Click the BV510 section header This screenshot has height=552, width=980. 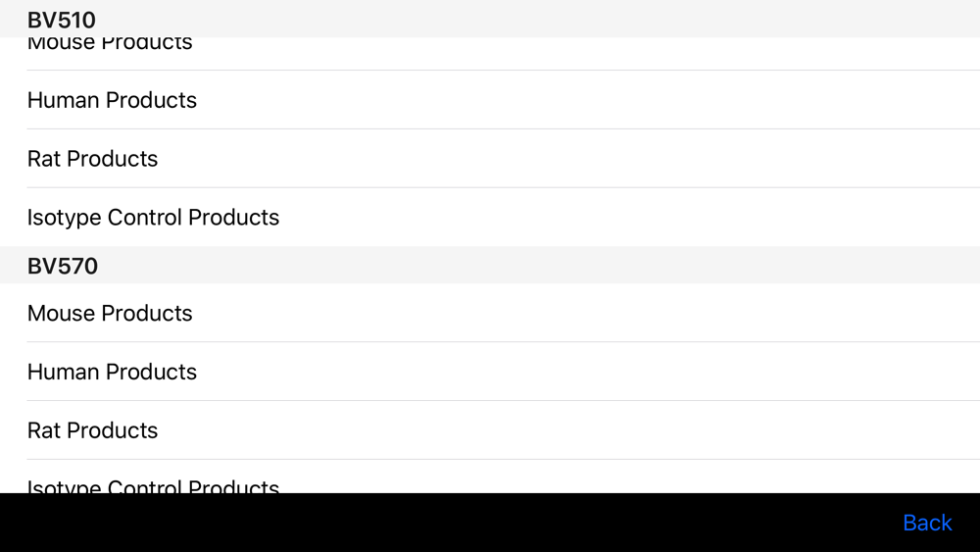pos(490,19)
